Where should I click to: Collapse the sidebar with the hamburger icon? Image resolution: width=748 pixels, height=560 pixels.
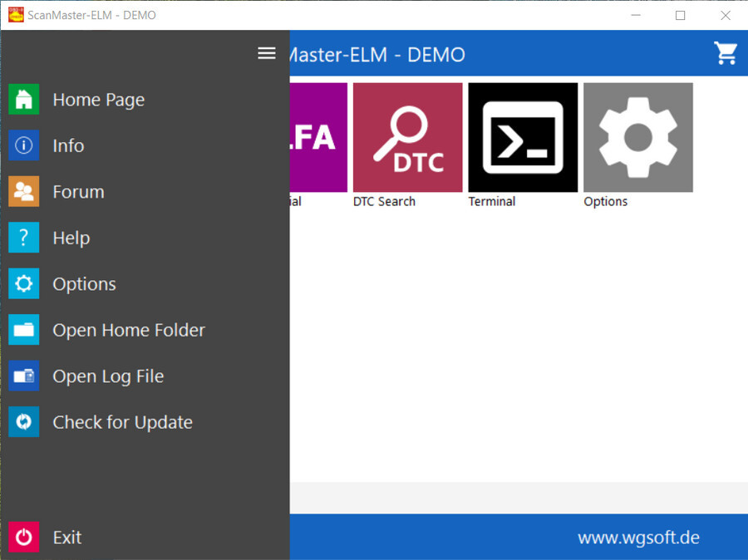click(267, 53)
